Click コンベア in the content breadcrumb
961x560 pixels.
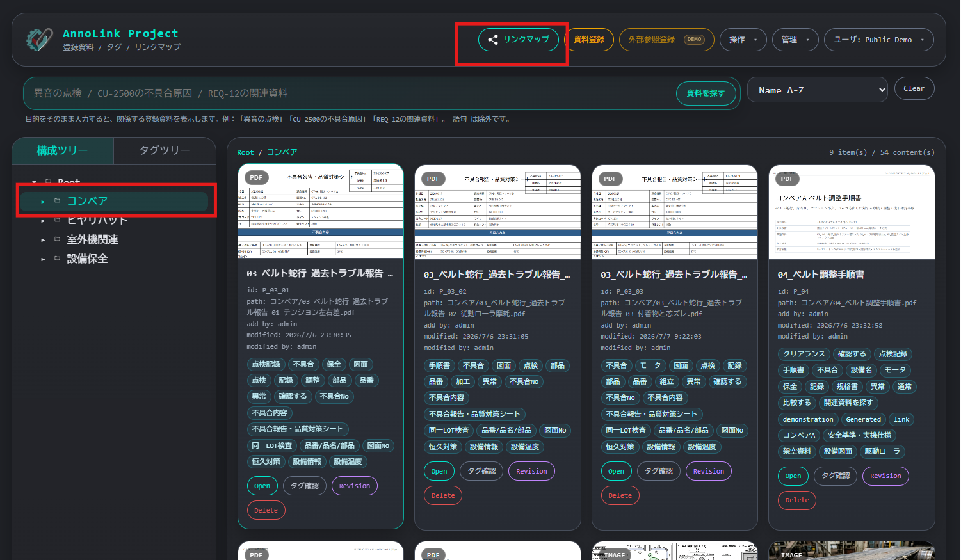pos(282,152)
